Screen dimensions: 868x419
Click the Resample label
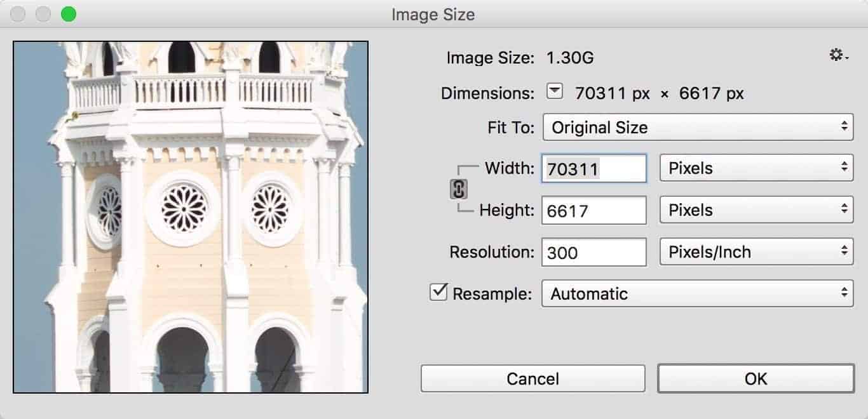click(492, 294)
